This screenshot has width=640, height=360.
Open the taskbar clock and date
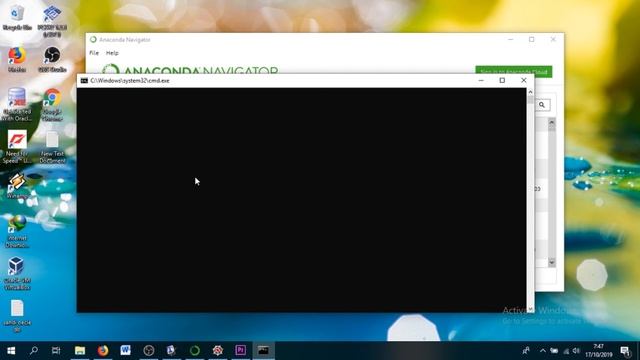click(x=598, y=351)
